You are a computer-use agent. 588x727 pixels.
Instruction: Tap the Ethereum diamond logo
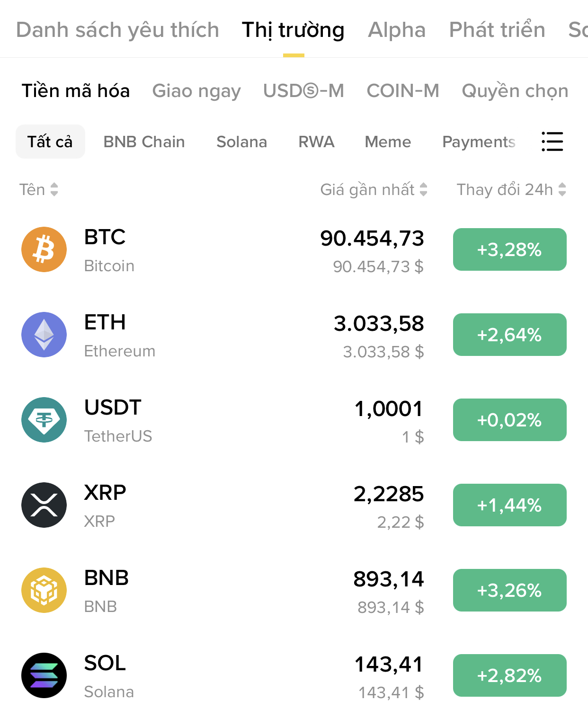coord(44,335)
